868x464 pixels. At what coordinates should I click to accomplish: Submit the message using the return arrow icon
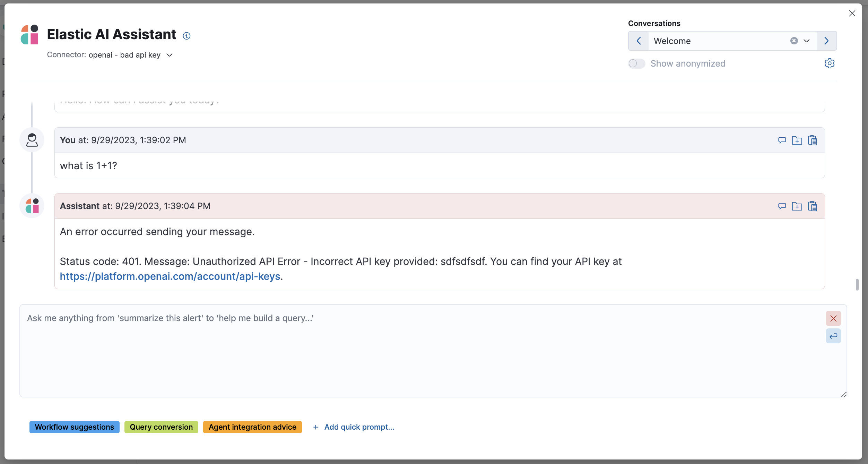click(x=833, y=336)
